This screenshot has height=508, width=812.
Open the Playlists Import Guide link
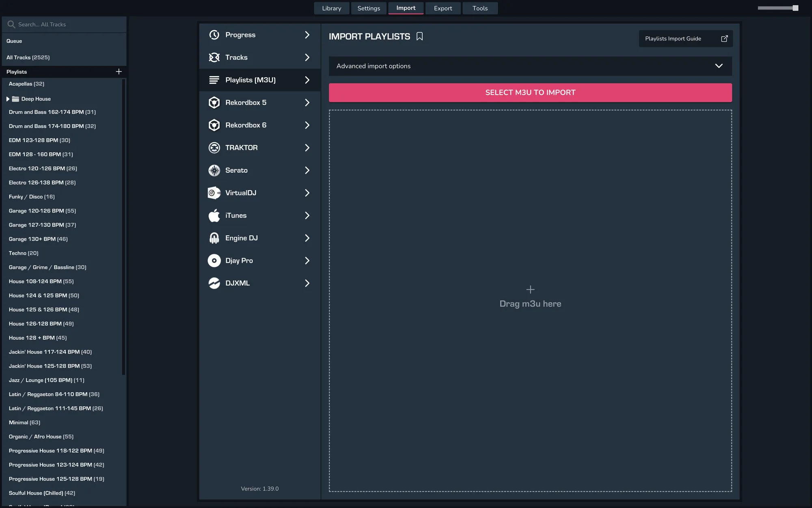[x=685, y=39]
